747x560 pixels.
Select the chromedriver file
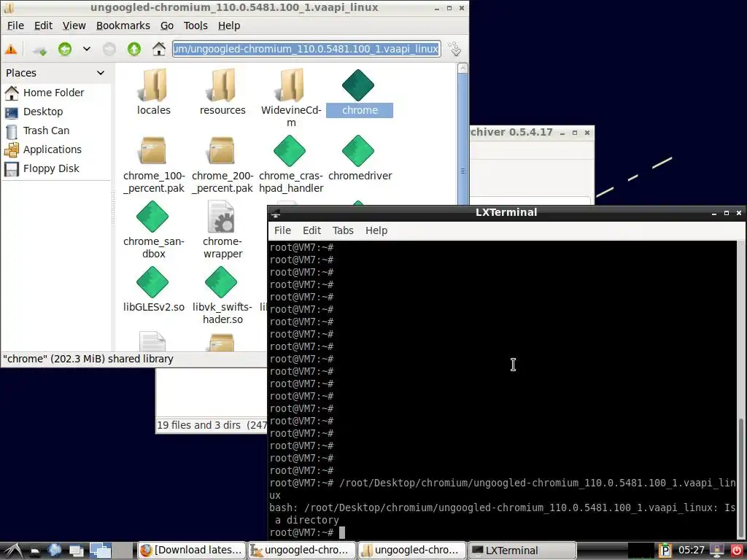click(x=360, y=158)
